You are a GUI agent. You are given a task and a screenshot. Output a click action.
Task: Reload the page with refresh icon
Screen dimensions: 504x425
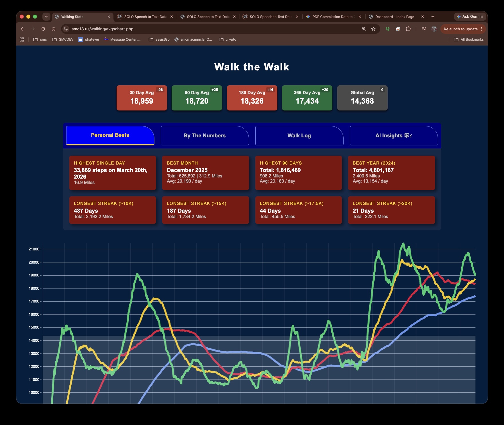(x=43, y=29)
